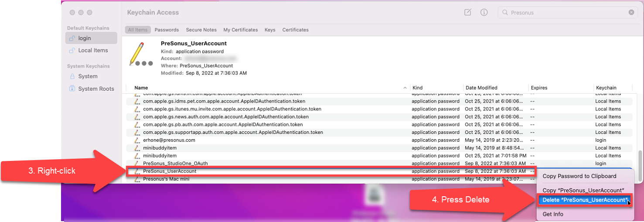Choose Delete "PreSonus_UserAccount" menu item
The image size is (644, 222).
(x=585, y=200)
